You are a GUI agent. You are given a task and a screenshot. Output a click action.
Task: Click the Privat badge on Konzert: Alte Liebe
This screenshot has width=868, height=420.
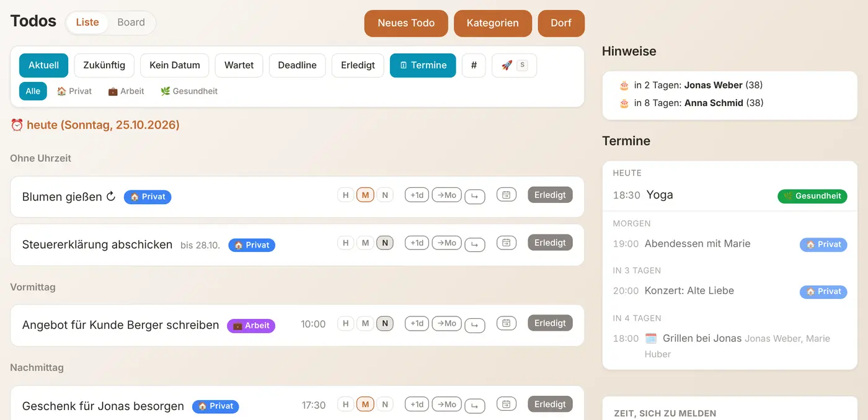pos(823,292)
